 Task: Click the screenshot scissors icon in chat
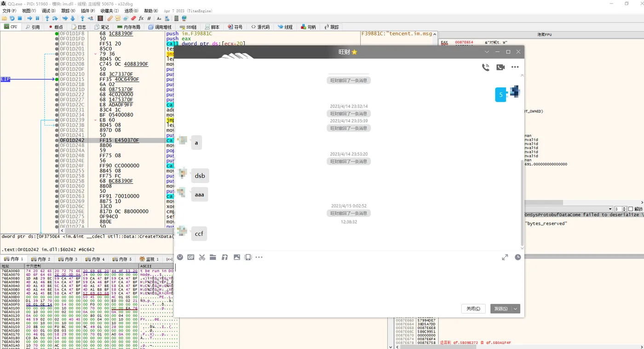tap(202, 257)
